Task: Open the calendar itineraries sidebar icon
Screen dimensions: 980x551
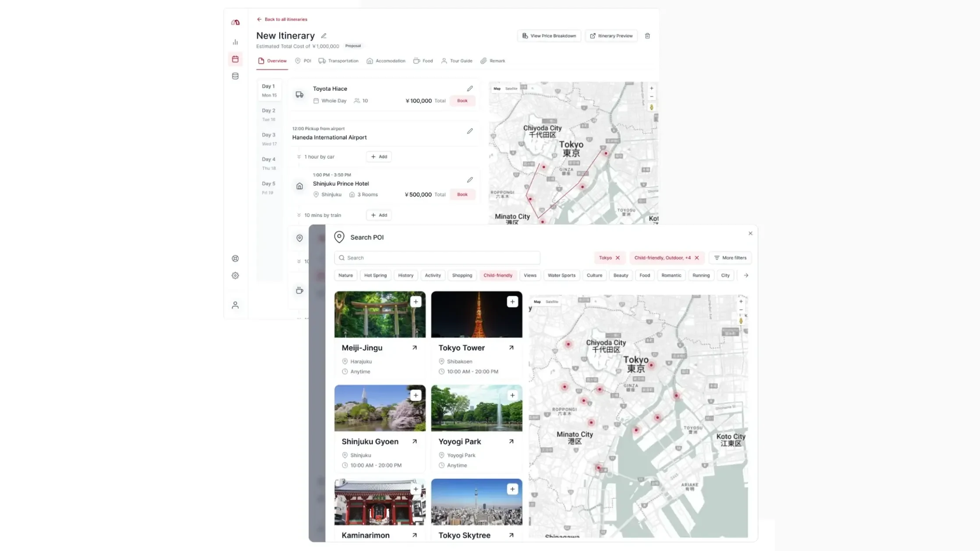Action: tap(235, 59)
